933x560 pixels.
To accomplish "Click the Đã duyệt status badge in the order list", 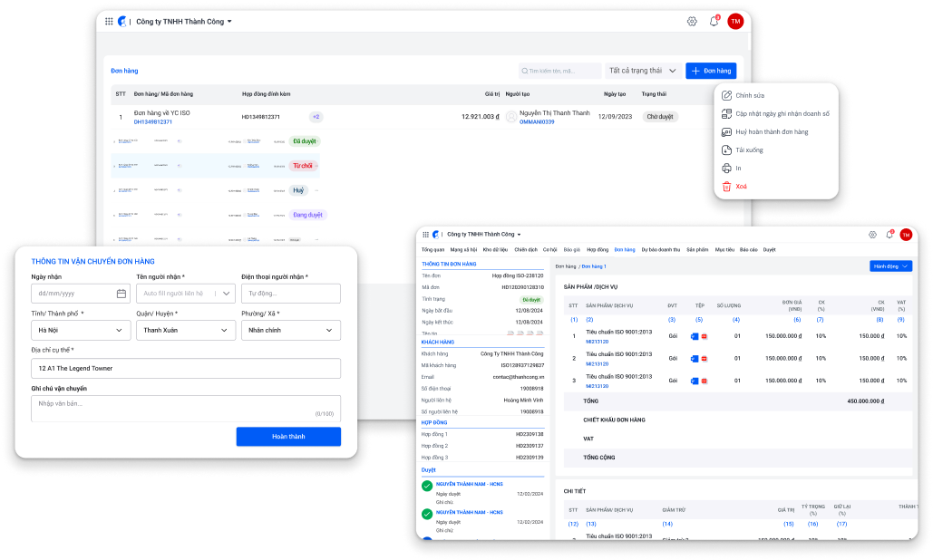I will click(305, 141).
